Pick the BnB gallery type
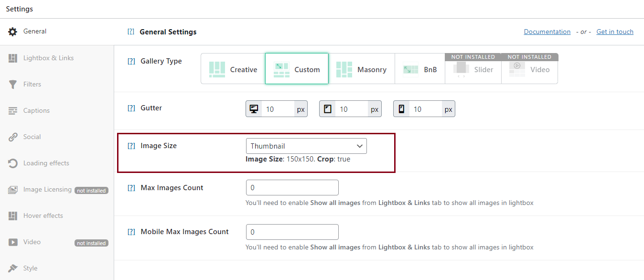The height and width of the screenshot is (280, 644). pos(420,69)
